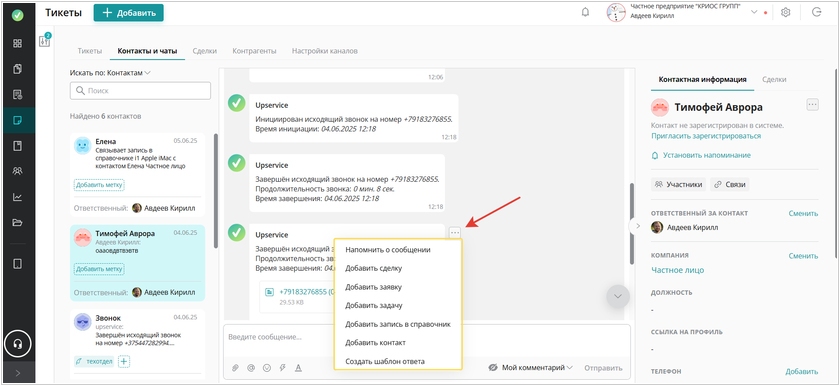Click the plus icon next to техотдел tag
839x385 pixels.
(124, 361)
